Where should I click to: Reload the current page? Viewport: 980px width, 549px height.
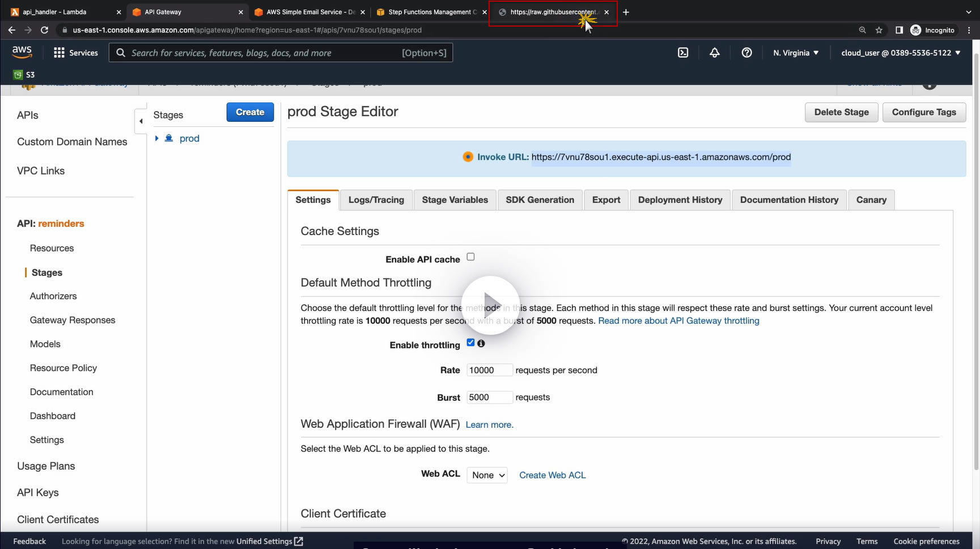pyautogui.click(x=44, y=30)
